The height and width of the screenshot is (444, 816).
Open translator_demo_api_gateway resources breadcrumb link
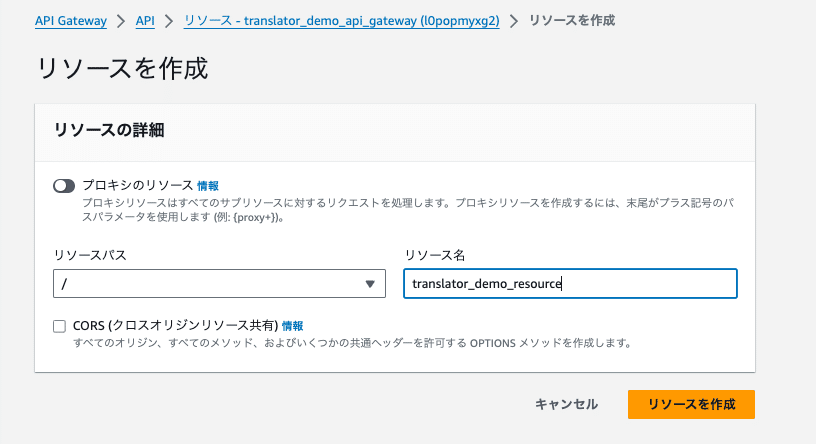click(341, 21)
